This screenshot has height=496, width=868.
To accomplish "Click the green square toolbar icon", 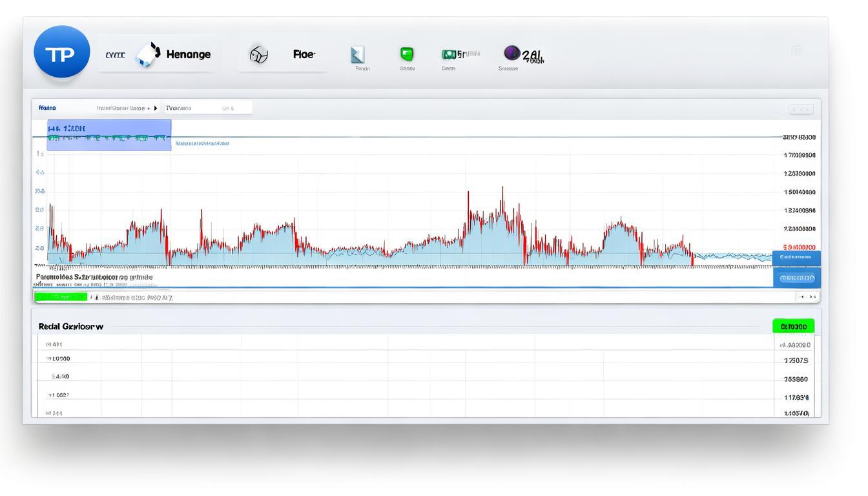I will pos(407,54).
